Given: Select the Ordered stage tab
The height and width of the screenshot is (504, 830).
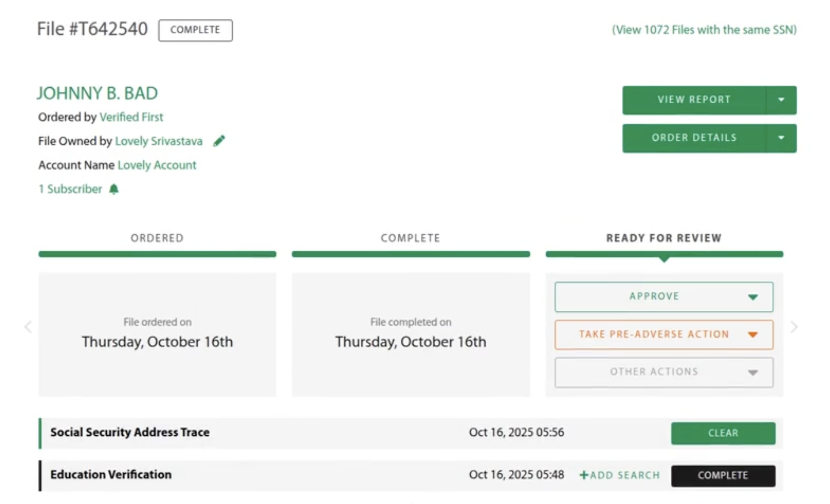Looking at the screenshot, I should coord(157,238).
